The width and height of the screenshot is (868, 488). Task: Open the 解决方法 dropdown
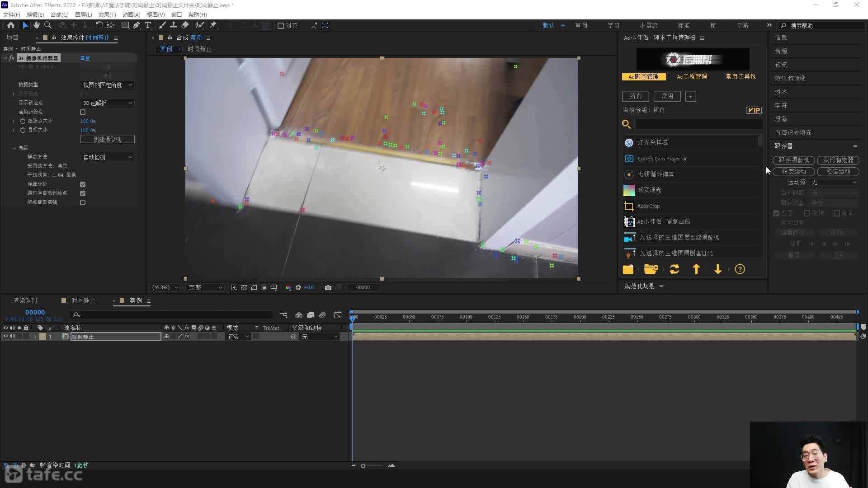point(108,157)
